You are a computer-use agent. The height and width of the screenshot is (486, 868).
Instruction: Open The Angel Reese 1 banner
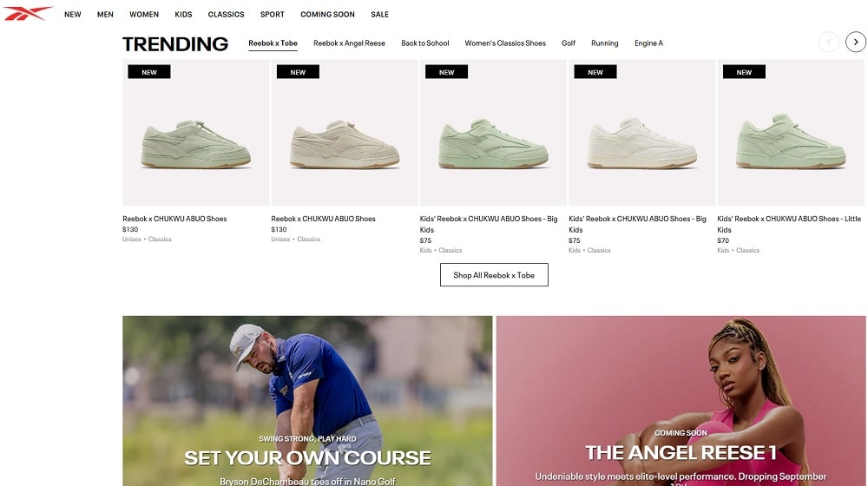point(681,401)
